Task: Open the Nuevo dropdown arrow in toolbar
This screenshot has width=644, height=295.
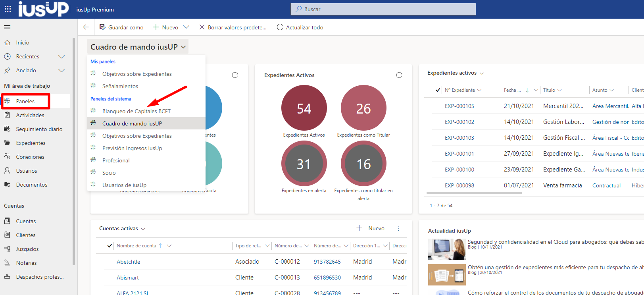Action: pos(186,27)
